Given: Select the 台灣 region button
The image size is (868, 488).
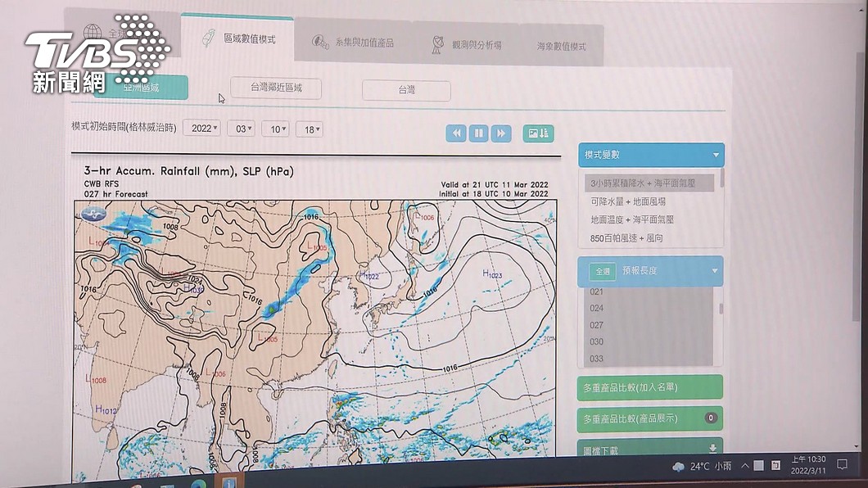Looking at the screenshot, I should pos(406,89).
